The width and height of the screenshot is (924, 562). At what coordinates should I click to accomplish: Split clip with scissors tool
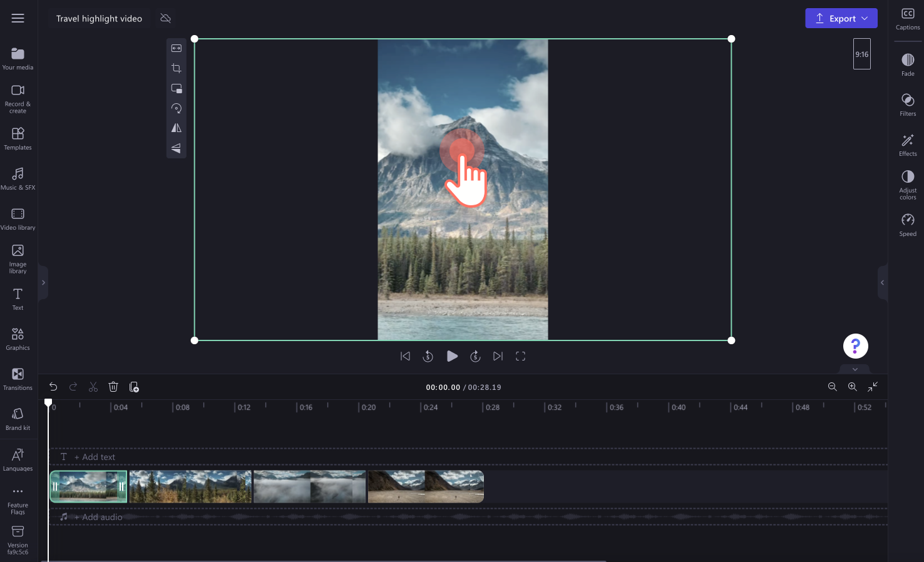[x=93, y=387]
